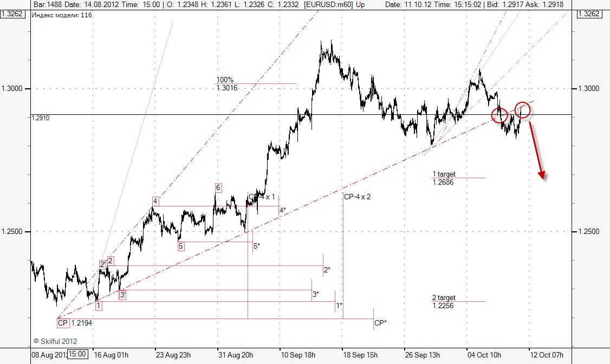Click the Skilful 2012 copyright text

[55, 341]
